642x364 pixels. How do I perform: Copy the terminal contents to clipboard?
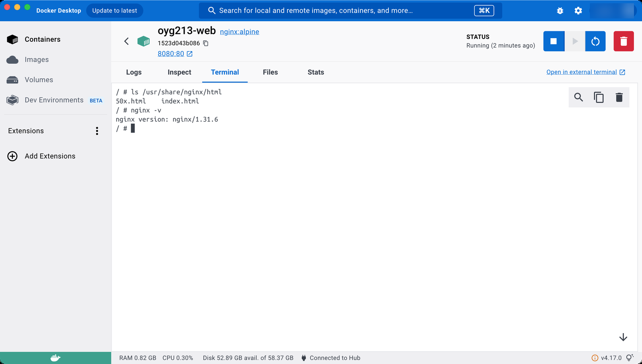pyautogui.click(x=599, y=97)
